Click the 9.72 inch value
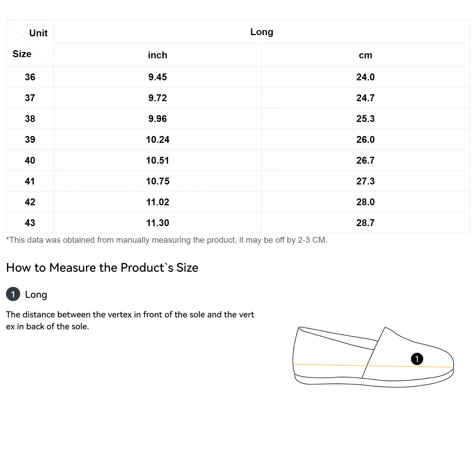476x476 pixels. click(x=157, y=98)
